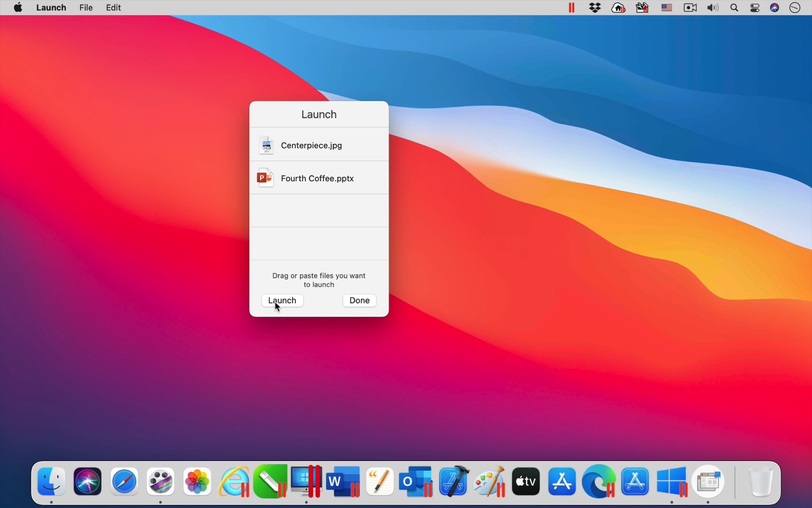Viewport: 812px width, 508px height.
Task: Open the Apple menu
Action: (x=17, y=7)
